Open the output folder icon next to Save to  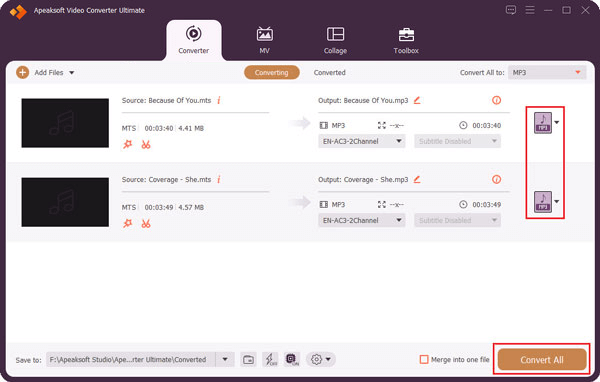point(248,359)
